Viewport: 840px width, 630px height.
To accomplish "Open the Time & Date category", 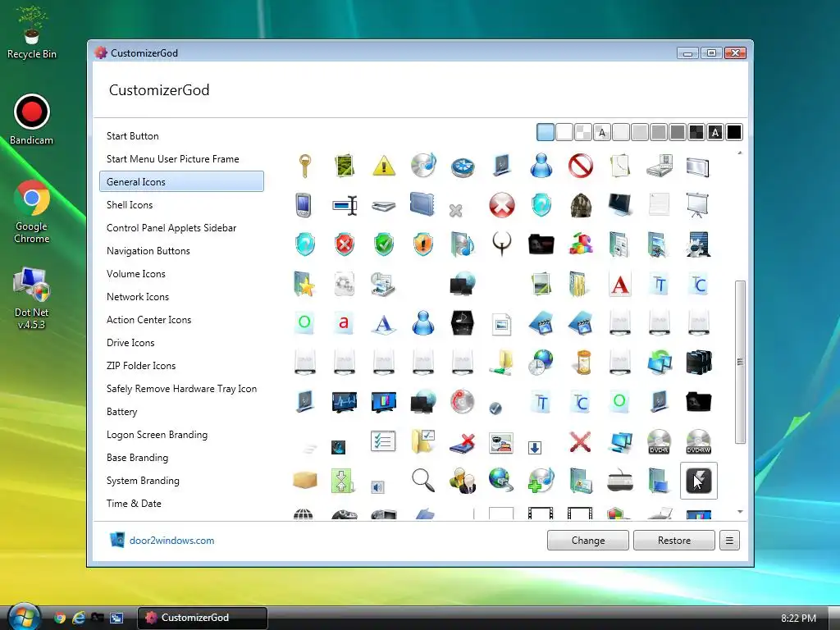I will pyautogui.click(x=181, y=504).
